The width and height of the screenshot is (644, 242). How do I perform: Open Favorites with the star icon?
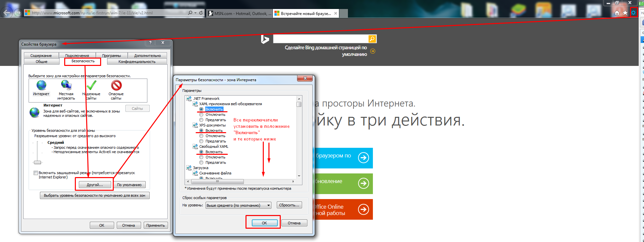pyautogui.click(x=625, y=13)
